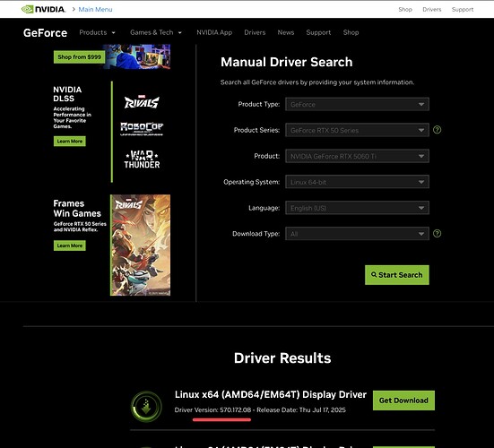Click the War Thunder logo
The height and width of the screenshot is (448, 494).
142,159
